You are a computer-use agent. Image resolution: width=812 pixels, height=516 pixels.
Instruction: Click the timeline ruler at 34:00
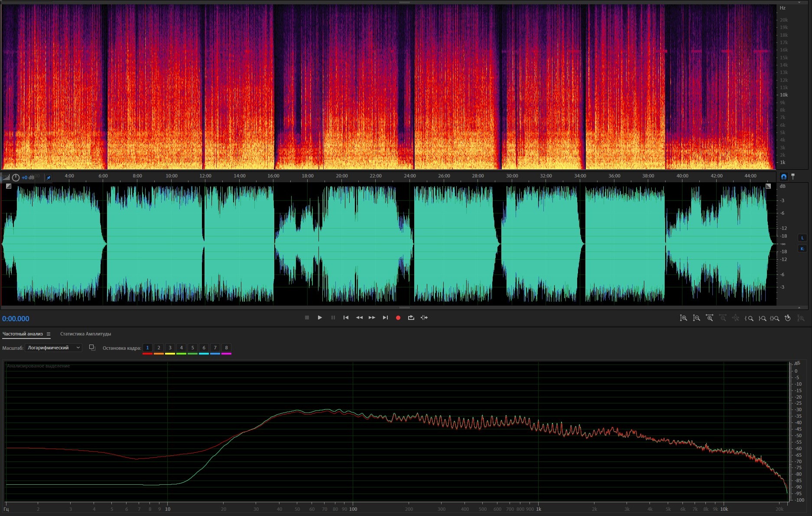[x=580, y=176]
